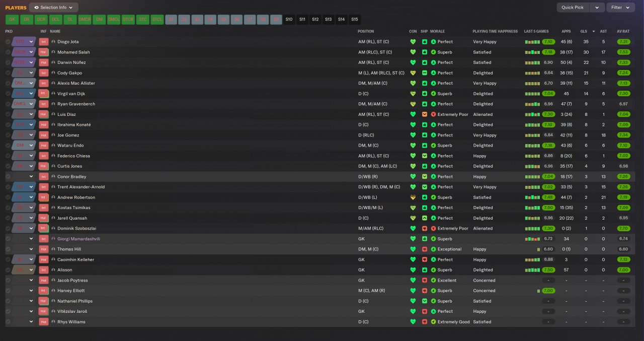Click Giorgi Mamardashvili's last five games form bar
This screenshot has width=644, height=341.
point(532,239)
